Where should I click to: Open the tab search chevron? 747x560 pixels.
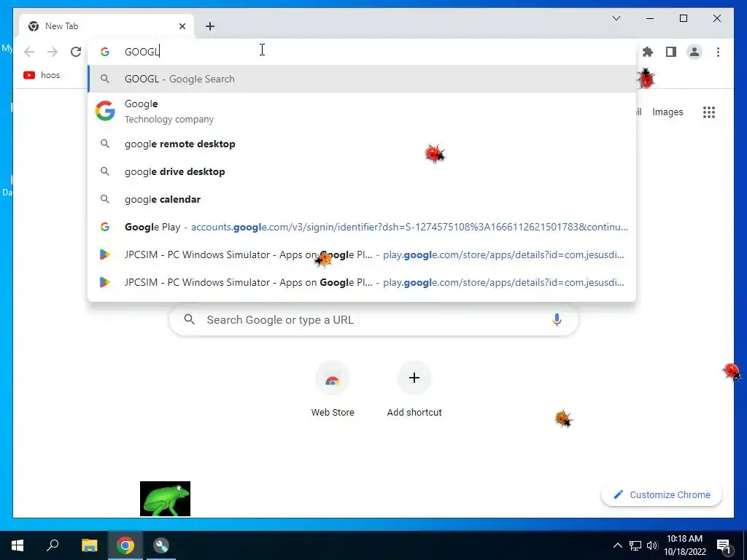616,18
